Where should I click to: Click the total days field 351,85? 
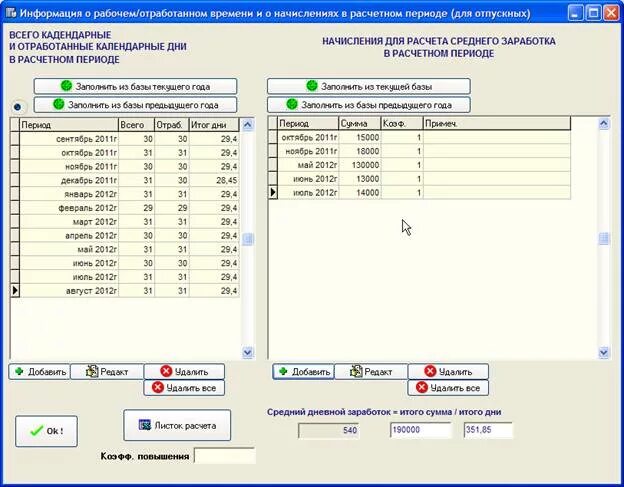[x=488, y=430]
